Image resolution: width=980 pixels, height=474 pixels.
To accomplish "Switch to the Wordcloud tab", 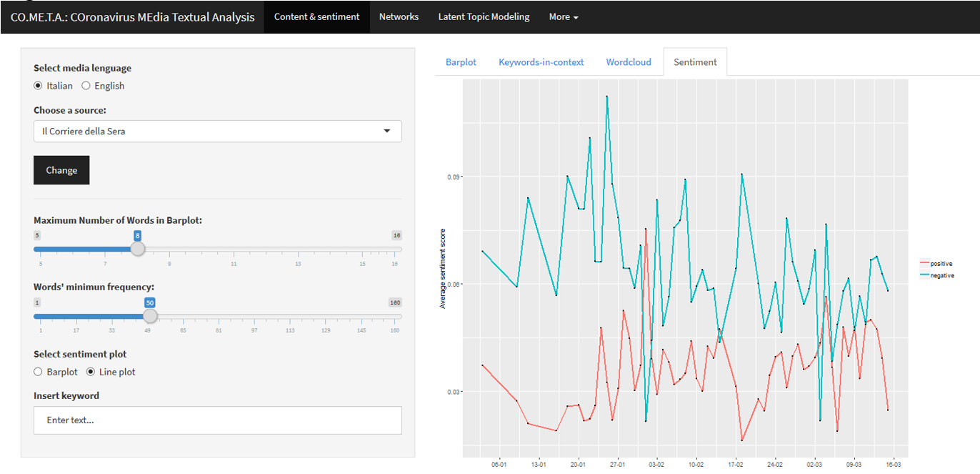I will (629, 62).
